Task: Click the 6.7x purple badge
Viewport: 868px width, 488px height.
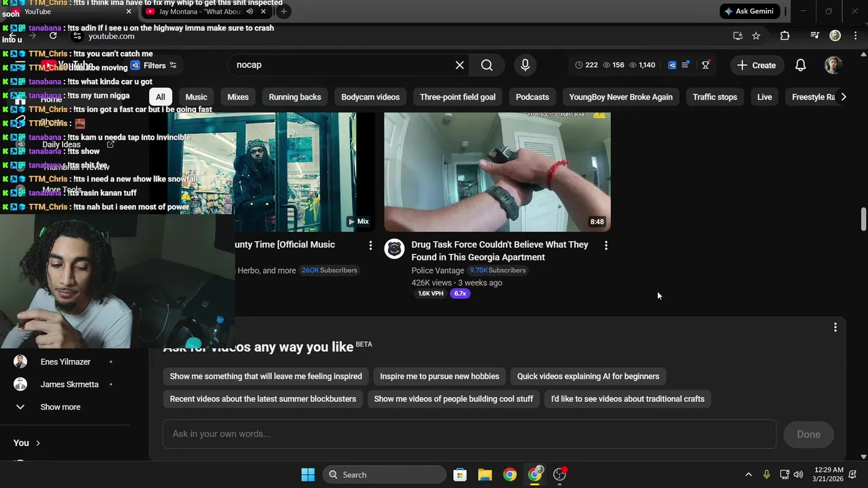Action: click(x=460, y=293)
